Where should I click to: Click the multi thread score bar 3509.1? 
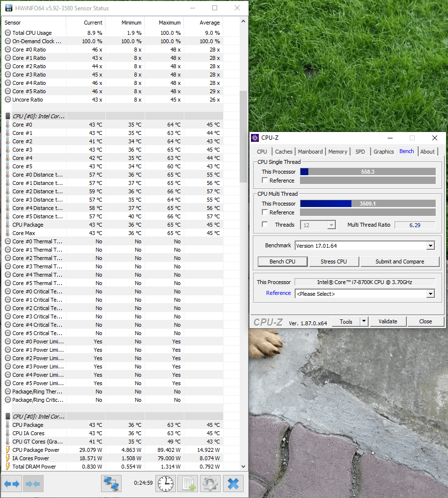pyautogui.click(x=368, y=203)
